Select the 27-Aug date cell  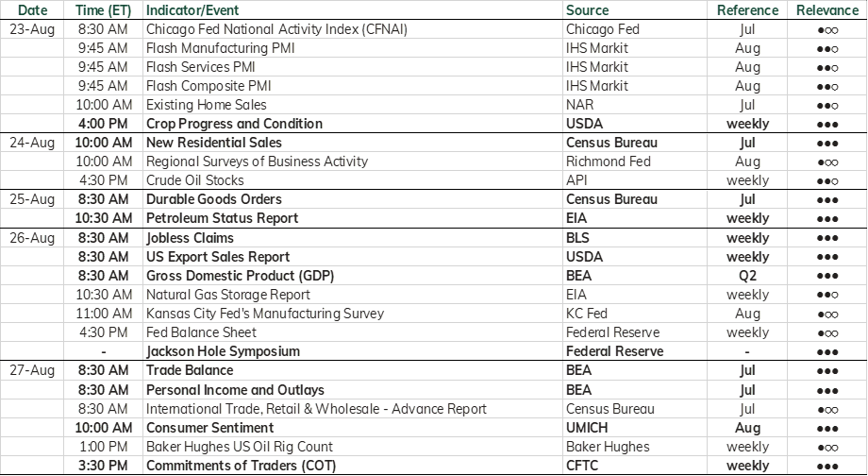32,370
